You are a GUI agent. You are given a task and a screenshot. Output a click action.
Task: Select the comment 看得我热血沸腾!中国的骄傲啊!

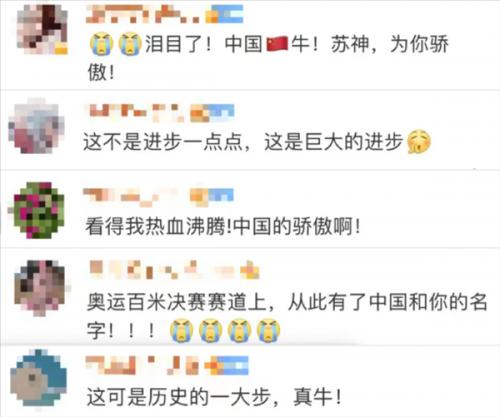[x=223, y=227]
